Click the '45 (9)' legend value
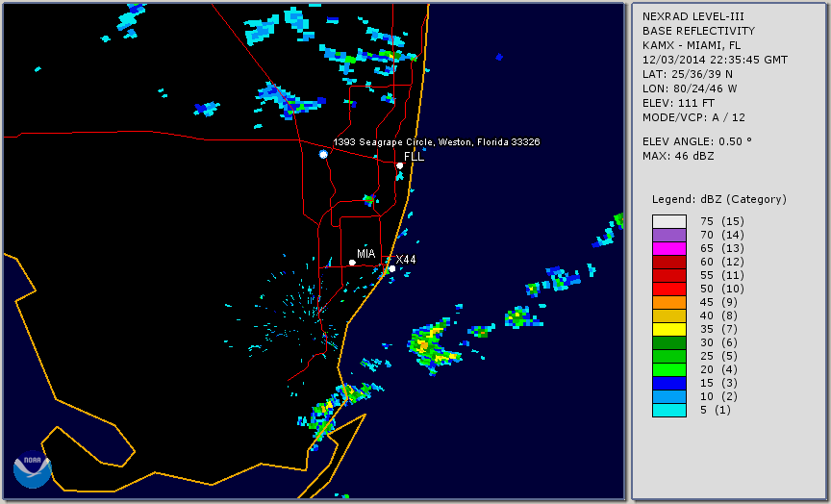The width and height of the screenshot is (831, 504). pos(718,303)
